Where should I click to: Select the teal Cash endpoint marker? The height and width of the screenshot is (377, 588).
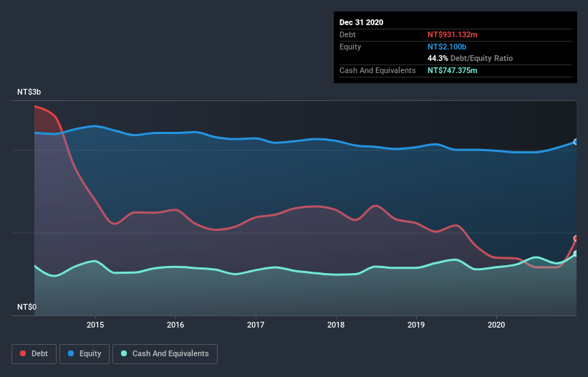click(576, 254)
